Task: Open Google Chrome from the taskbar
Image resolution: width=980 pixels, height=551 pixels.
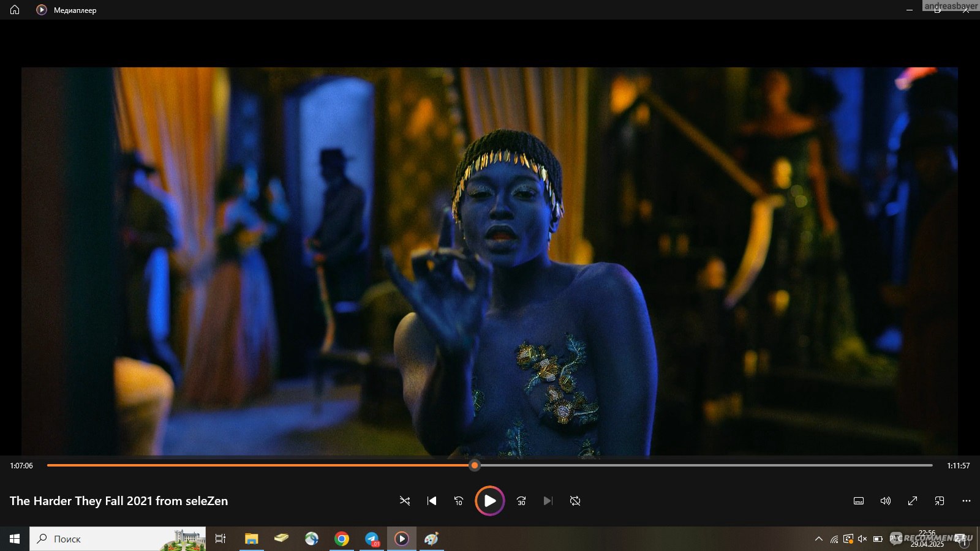Action: click(342, 539)
